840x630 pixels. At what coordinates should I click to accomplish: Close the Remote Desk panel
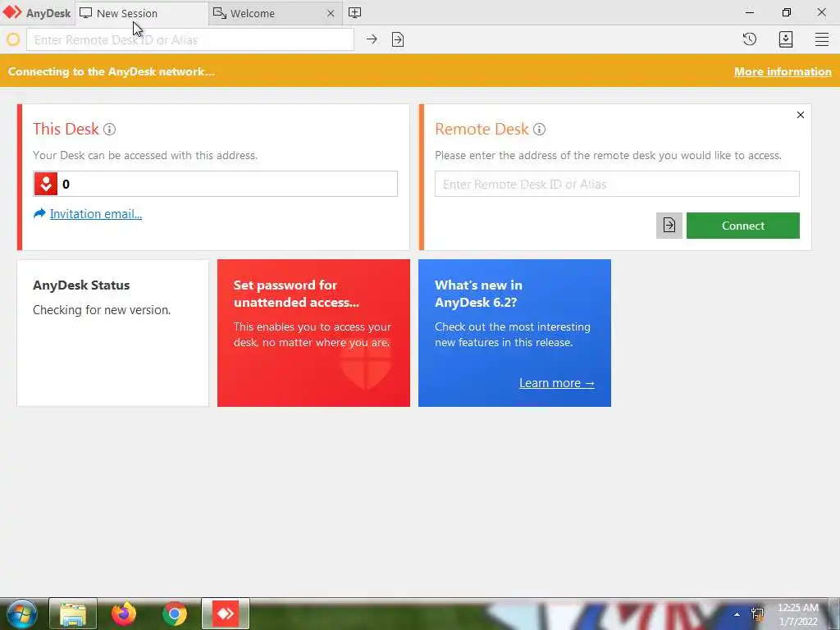801,115
